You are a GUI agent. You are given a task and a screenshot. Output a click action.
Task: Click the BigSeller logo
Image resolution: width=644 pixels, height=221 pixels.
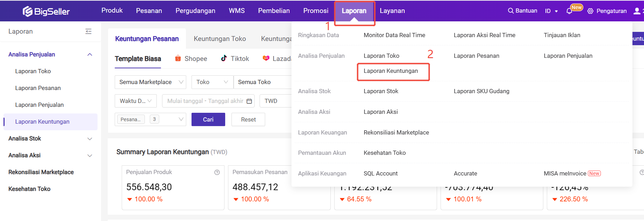(x=46, y=12)
